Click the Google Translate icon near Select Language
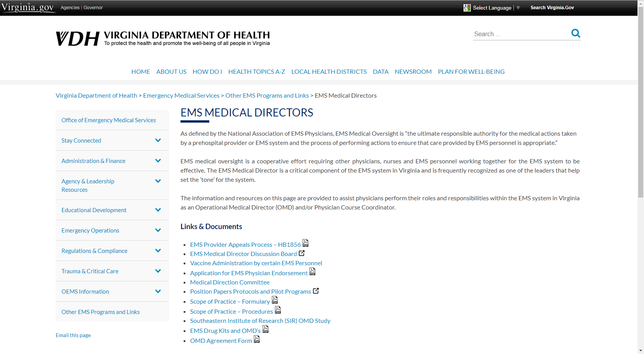The height and width of the screenshot is (354, 644). tap(467, 7)
